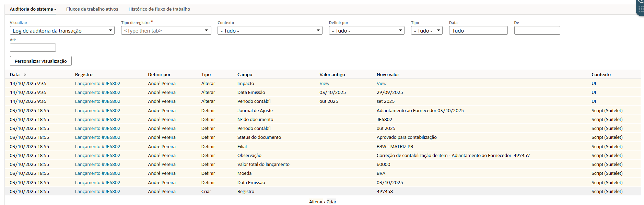
Task: Expand the Definir por dropdown
Action: coord(366,31)
